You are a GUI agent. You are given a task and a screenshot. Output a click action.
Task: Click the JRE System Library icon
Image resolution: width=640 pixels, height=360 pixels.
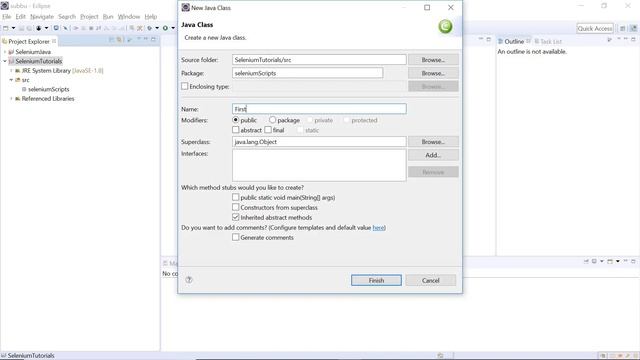coord(18,71)
